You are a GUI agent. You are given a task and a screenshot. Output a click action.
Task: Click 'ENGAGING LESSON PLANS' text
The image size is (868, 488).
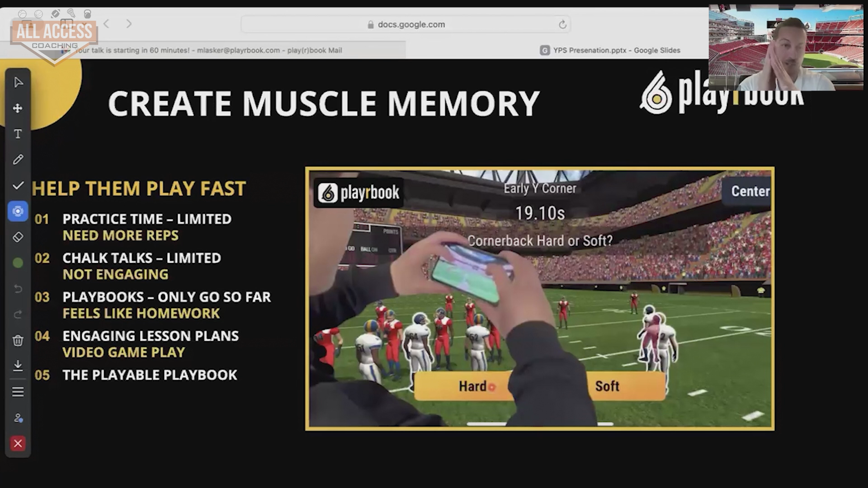[x=151, y=336]
